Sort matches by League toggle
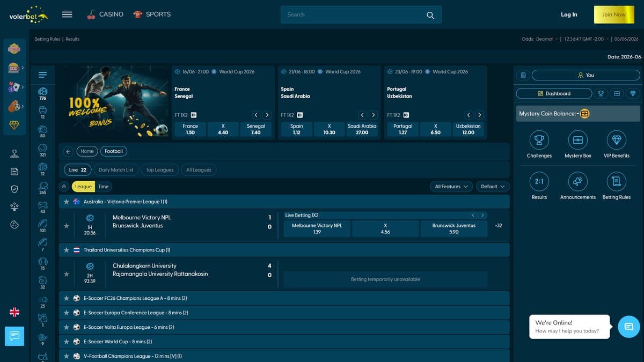Viewport: 644px width, 362px height. [83, 187]
